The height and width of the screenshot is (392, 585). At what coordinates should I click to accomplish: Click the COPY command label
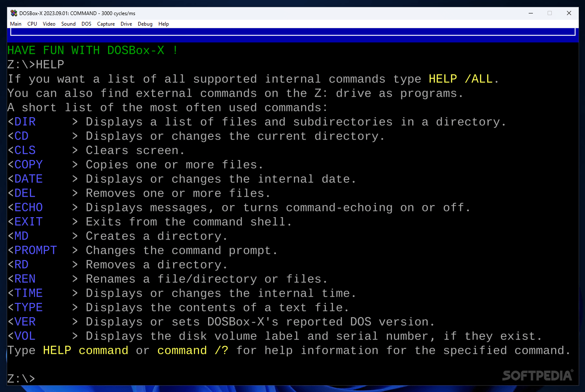coord(28,164)
